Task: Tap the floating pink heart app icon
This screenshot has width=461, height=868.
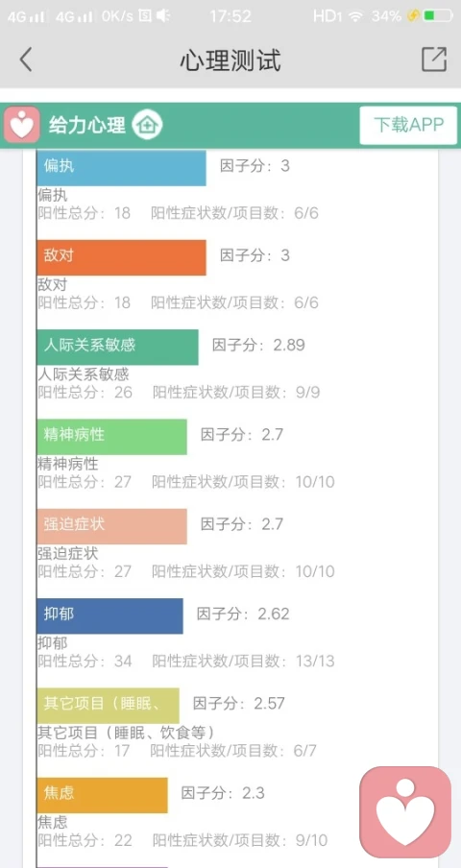Action: pos(405,811)
